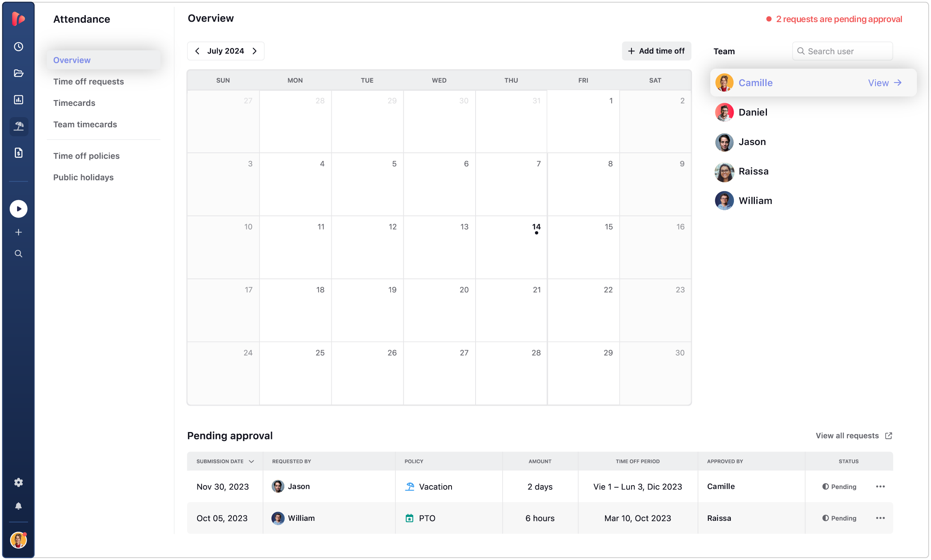Open the Team timecards section

pyautogui.click(x=85, y=124)
